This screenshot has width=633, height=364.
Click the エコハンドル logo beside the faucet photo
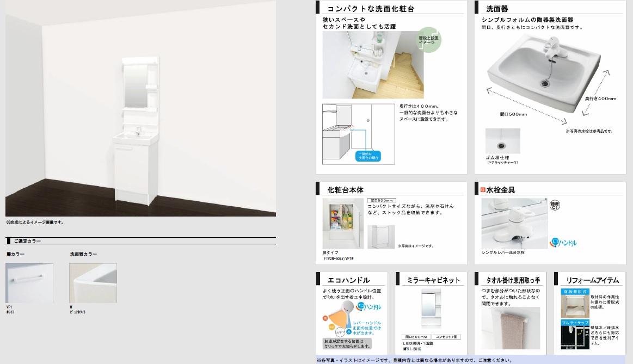(563, 243)
